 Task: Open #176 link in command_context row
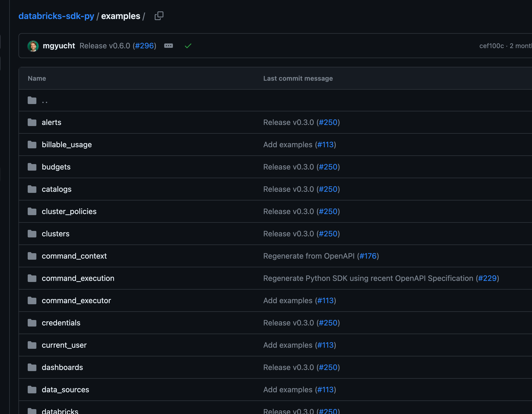(x=368, y=256)
